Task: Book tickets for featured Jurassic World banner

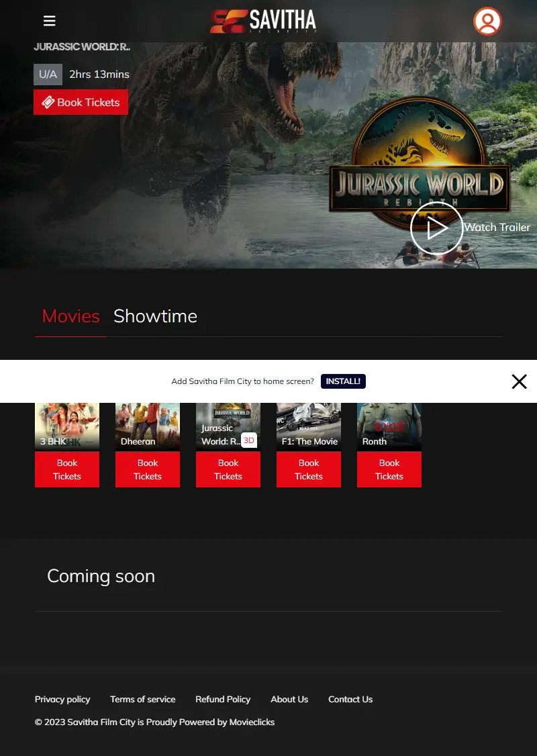Action: tap(81, 102)
